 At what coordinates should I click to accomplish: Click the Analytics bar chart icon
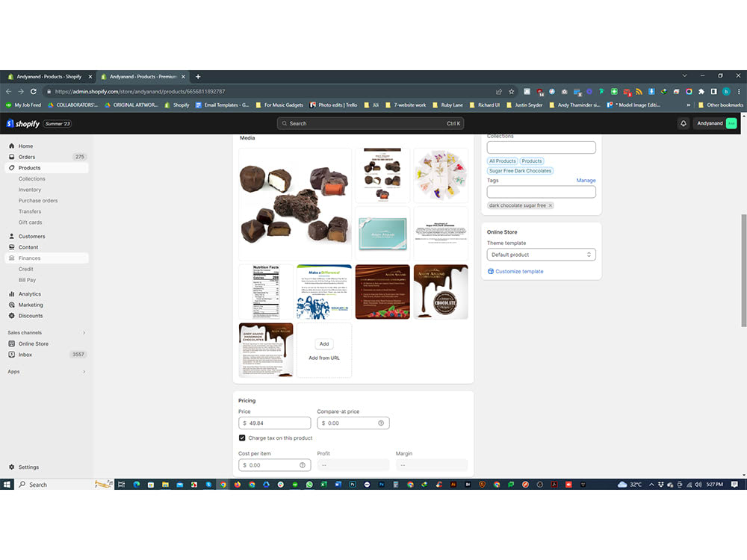point(12,294)
